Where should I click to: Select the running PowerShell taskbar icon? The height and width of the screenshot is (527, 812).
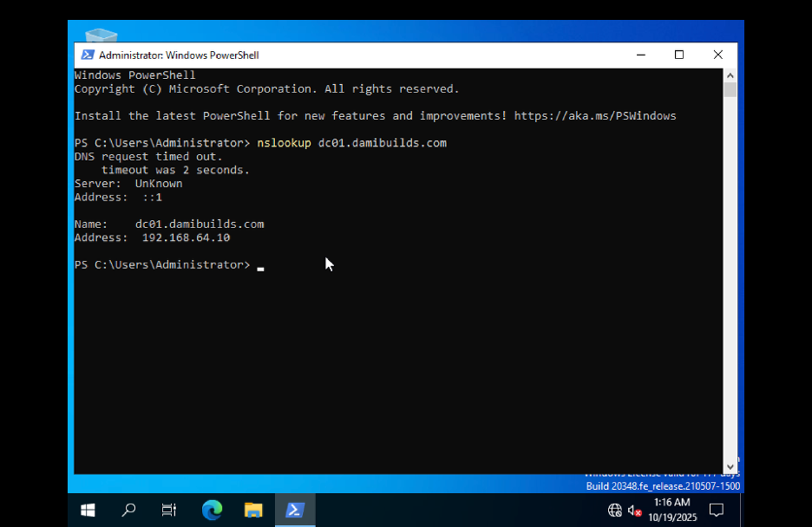[295, 510]
